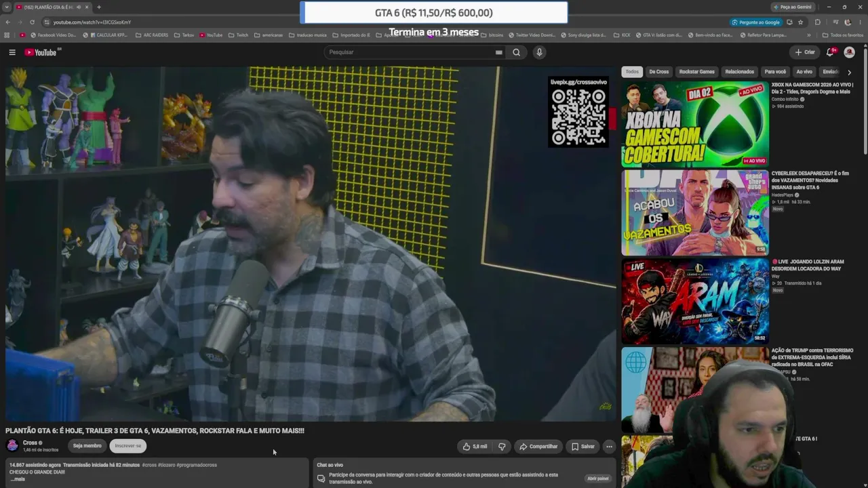Select the De Cross filter chip
Viewport: 868px width, 488px height.
(x=658, y=72)
